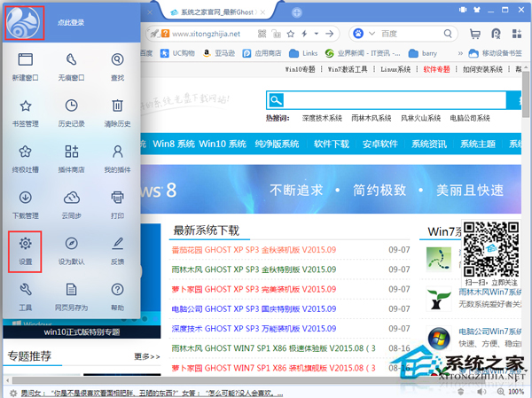The image size is (532, 398).
Task: Click the address bar URL www.xitongzhijia.net
Action: click(x=206, y=34)
